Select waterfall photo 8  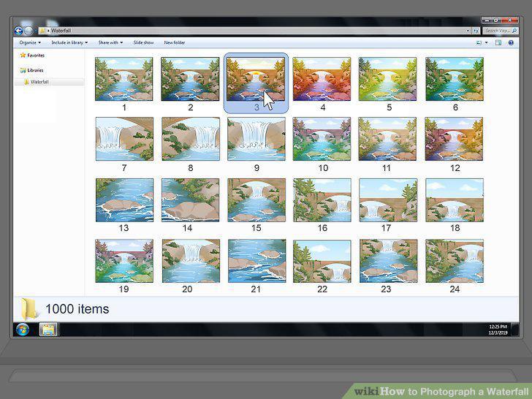[191, 139]
